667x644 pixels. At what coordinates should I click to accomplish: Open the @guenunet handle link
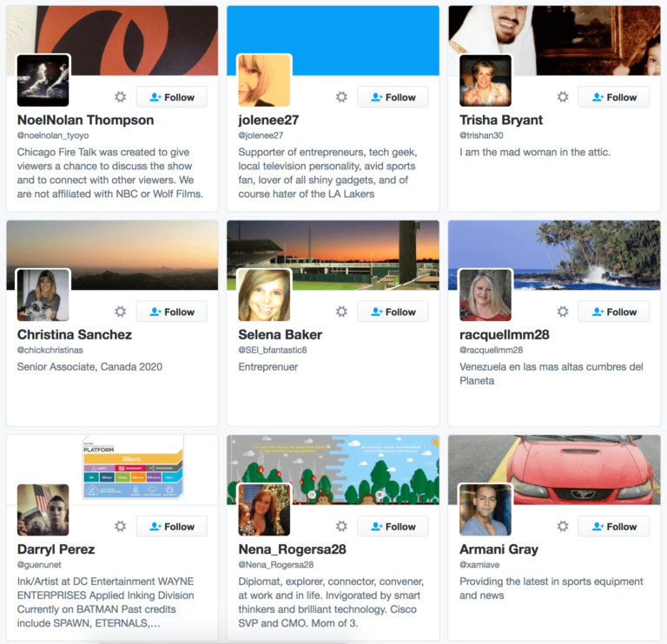coord(39,564)
